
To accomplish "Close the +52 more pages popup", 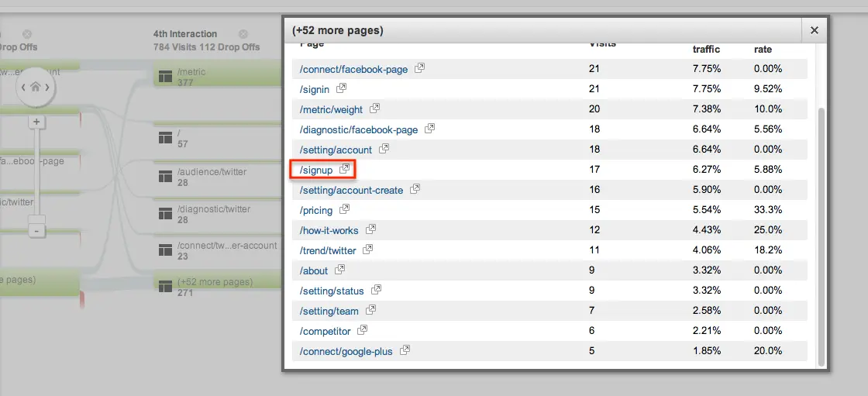I will [814, 30].
